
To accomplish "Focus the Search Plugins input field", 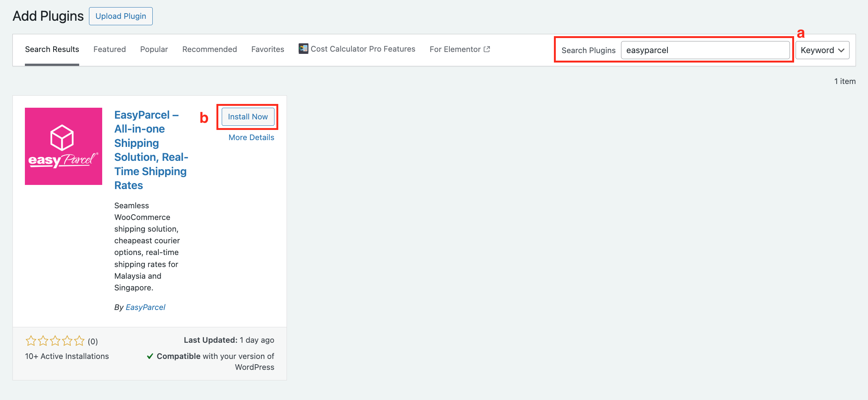I will pos(705,50).
